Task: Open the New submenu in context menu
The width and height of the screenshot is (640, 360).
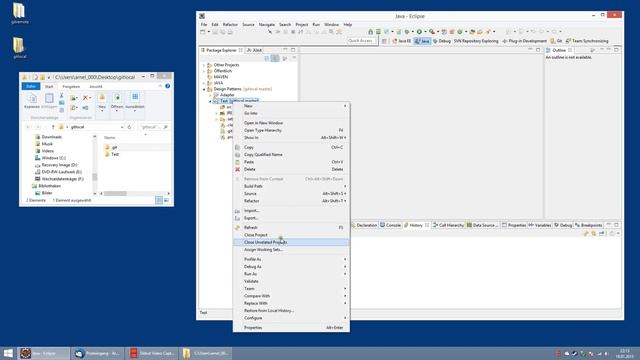Action: click(x=291, y=106)
